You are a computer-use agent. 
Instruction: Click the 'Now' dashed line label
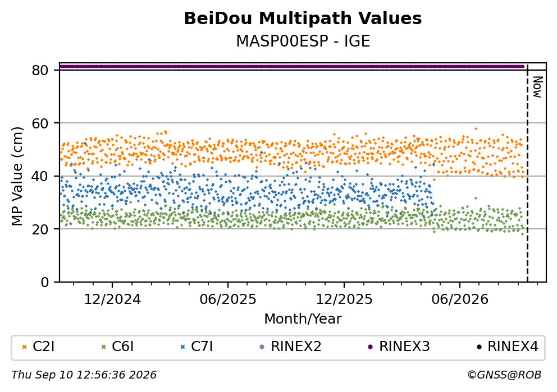(x=537, y=87)
